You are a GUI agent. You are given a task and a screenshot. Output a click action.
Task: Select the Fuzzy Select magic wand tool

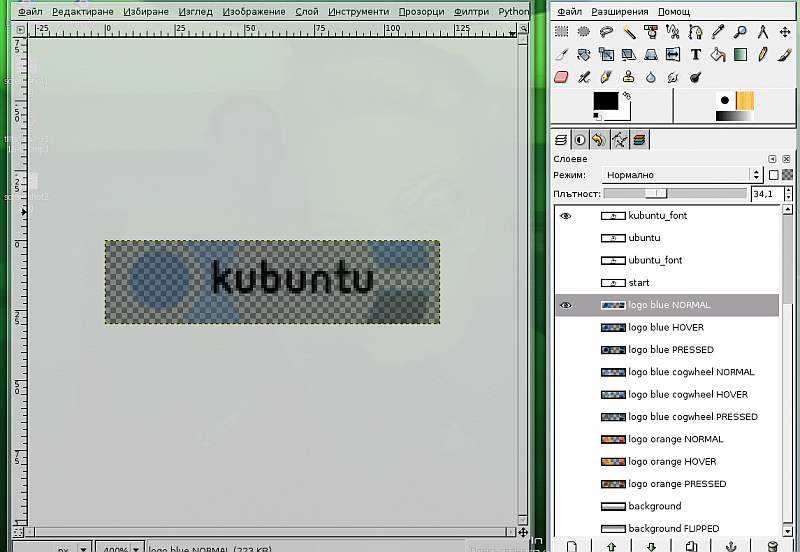629,32
